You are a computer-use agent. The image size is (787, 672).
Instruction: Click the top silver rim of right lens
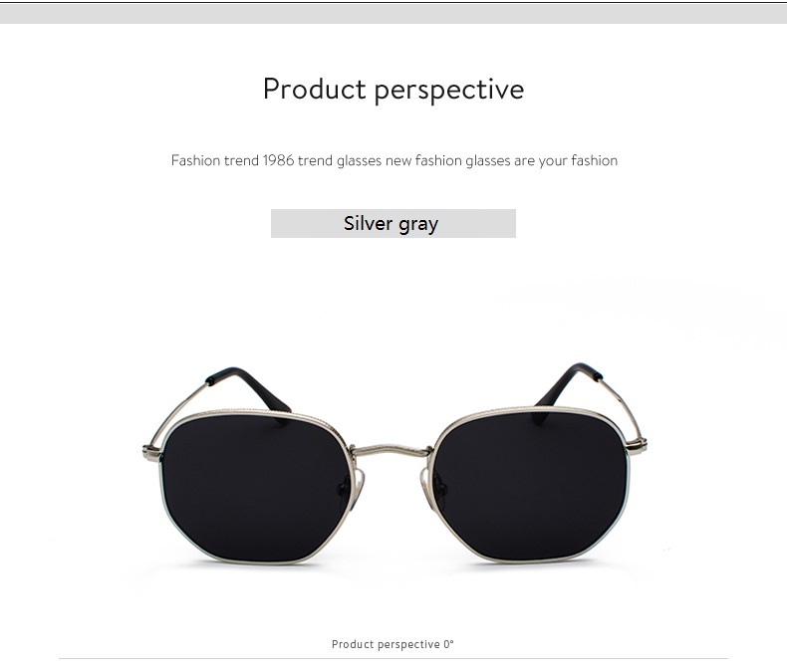(532, 410)
